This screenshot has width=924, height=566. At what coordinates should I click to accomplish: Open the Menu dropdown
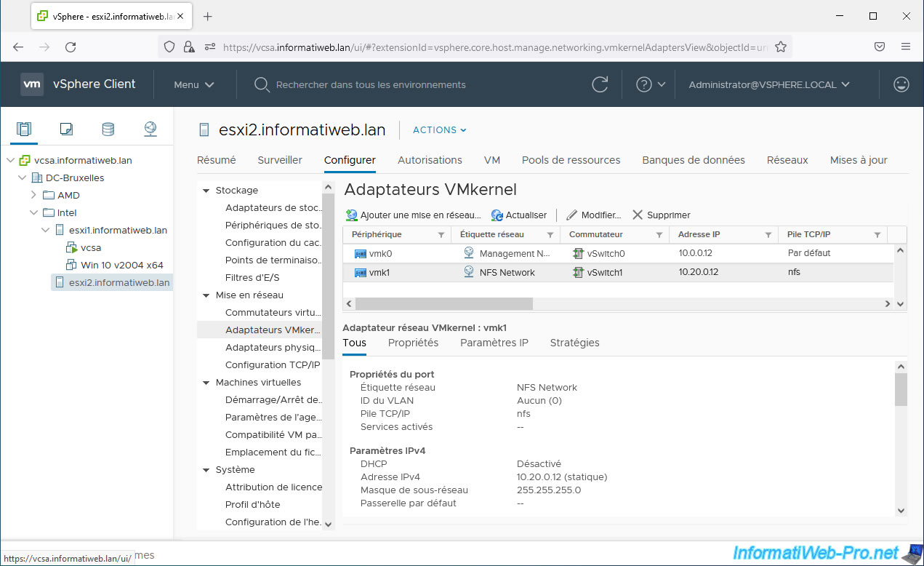[194, 84]
